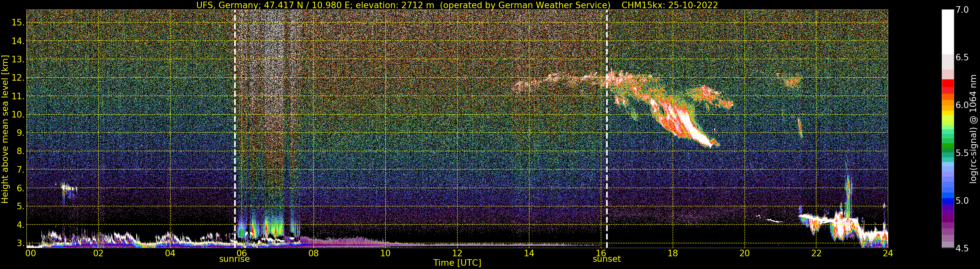Click the y-axis tick label '12.'
This screenshot has height=269, width=980.
(x=18, y=78)
